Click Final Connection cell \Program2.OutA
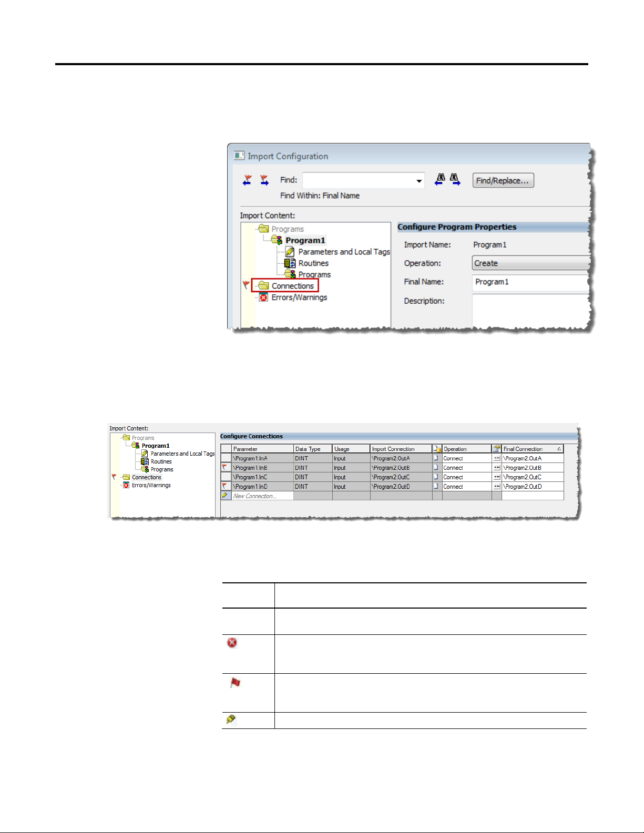The width and height of the screenshot is (644, 833). pyautogui.click(x=533, y=458)
